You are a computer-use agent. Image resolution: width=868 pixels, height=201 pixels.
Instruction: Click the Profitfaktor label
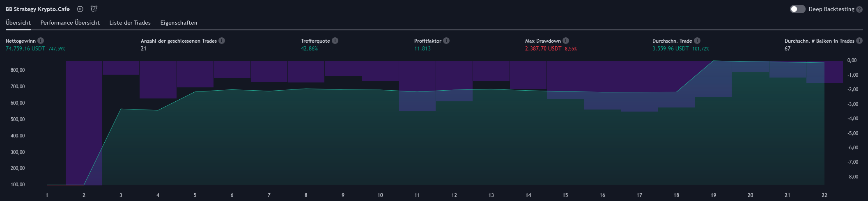point(427,41)
